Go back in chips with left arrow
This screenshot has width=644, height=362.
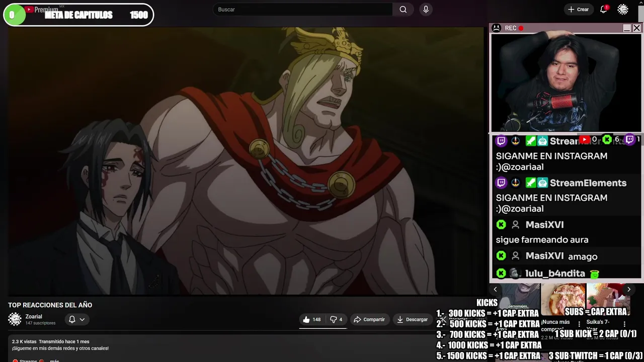(x=495, y=289)
